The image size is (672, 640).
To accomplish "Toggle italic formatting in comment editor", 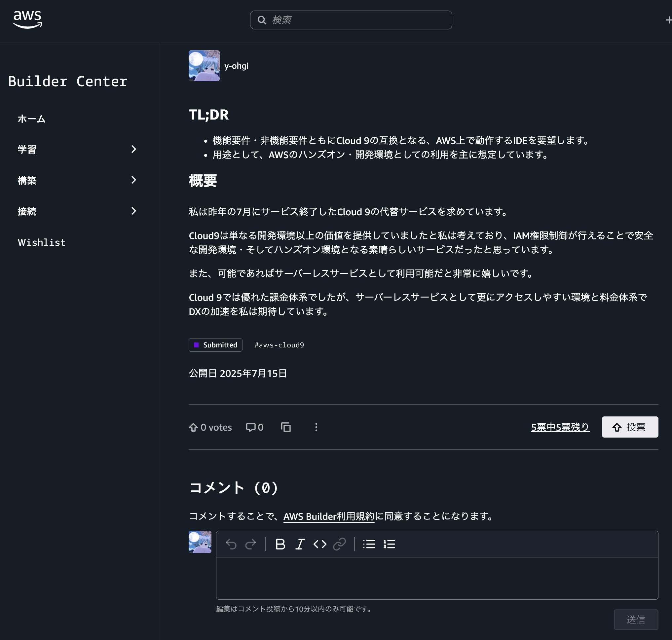I will click(300, 544).
